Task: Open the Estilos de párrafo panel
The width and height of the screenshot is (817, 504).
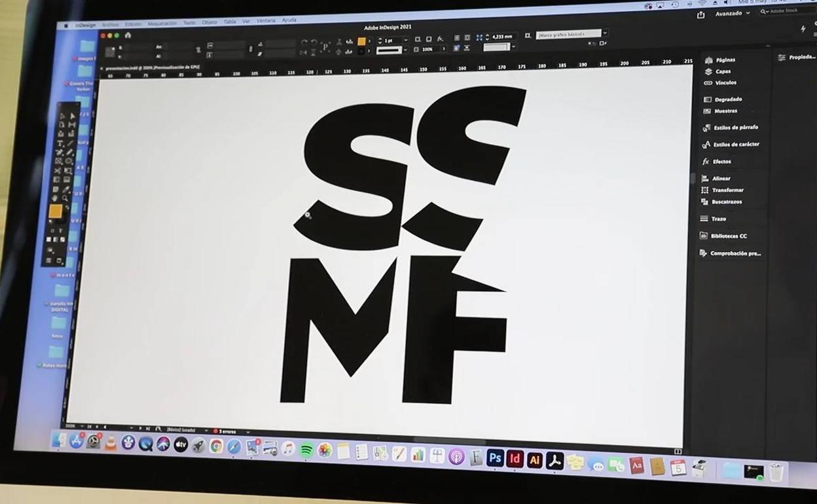Action: pyautogui.click(x=735, y=128)
